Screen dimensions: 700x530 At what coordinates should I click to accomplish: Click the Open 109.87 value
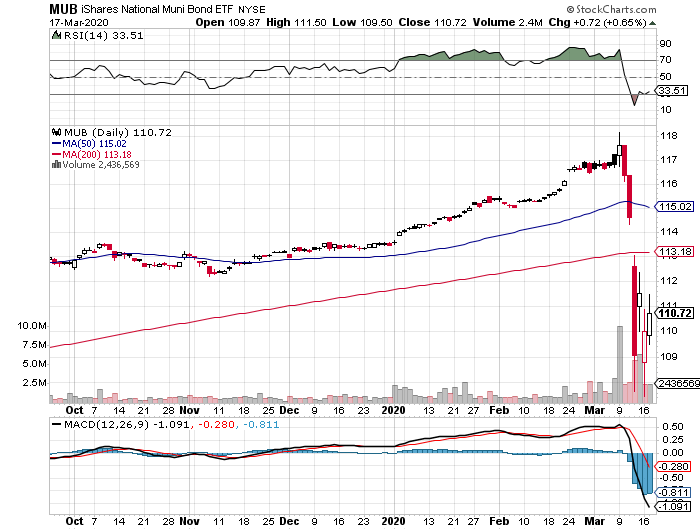click(x=228, y=22)
